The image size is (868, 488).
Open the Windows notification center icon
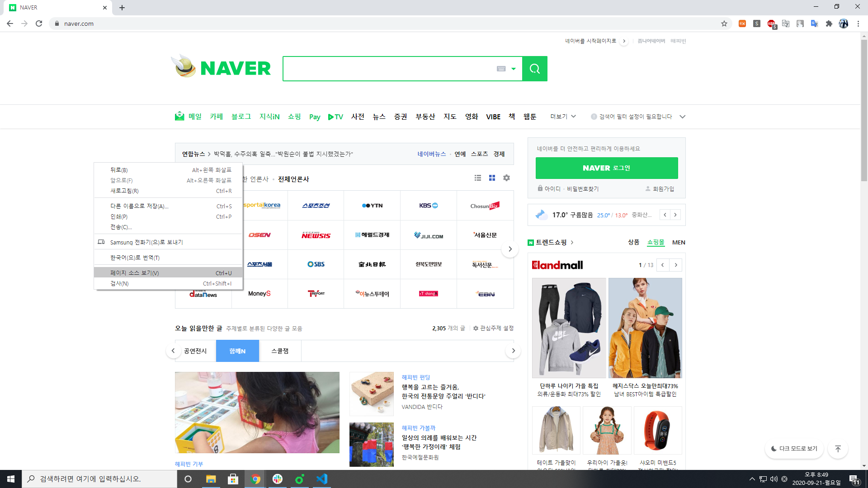click(x=854, y=479)
